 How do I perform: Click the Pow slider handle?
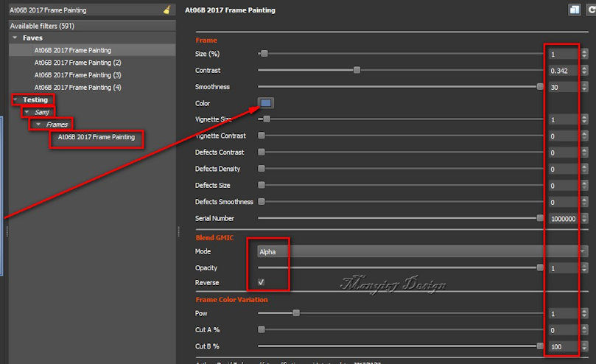point(296,313)
